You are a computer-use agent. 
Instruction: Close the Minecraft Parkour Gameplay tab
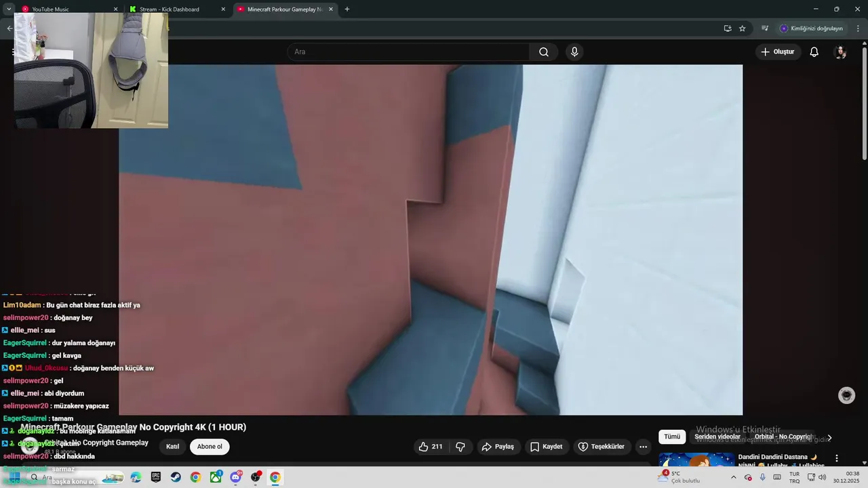331,9
